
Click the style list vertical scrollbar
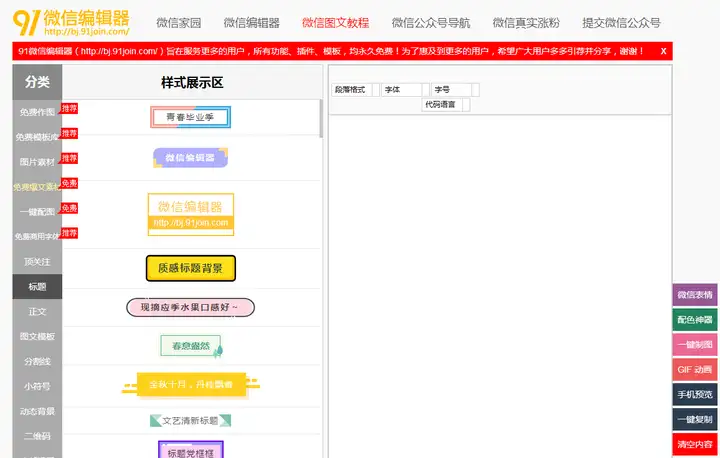pos(321,119)
